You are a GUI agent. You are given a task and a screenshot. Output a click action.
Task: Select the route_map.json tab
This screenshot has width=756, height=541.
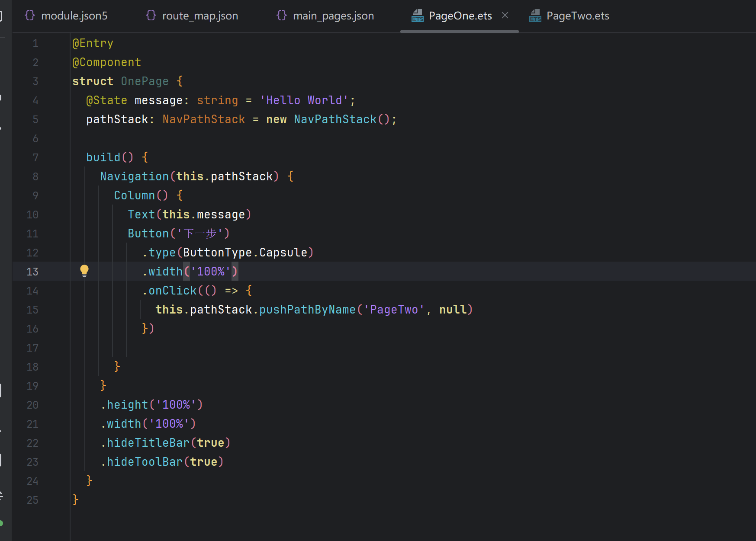[200, 16]
